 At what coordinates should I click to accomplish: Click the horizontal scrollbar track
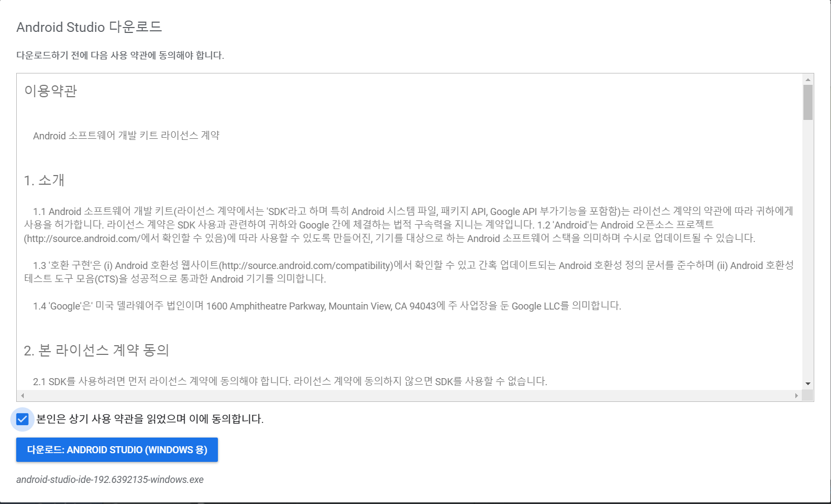coord(409,395)
